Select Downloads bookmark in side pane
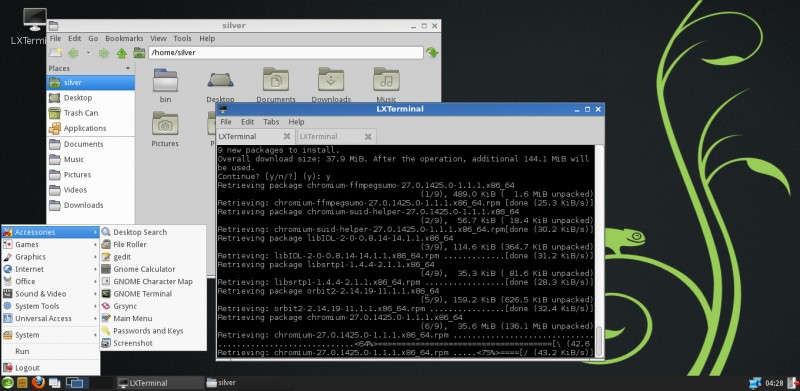 tap(91, 206)
